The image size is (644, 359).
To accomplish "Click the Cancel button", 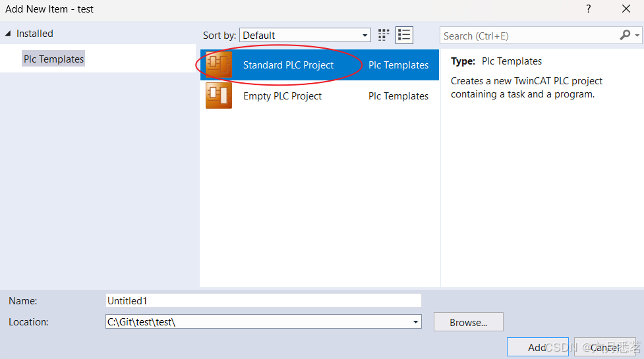I will click(x=604, y=348).
